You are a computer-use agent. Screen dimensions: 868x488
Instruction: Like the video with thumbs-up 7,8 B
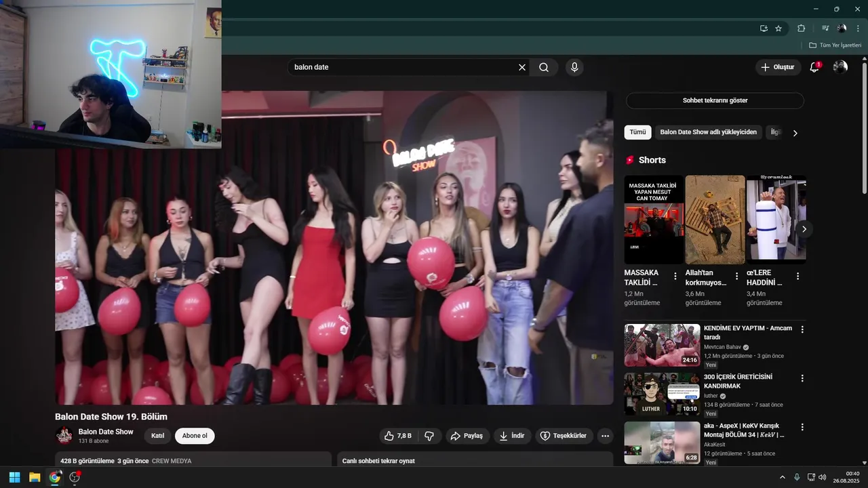pos(399,436)
